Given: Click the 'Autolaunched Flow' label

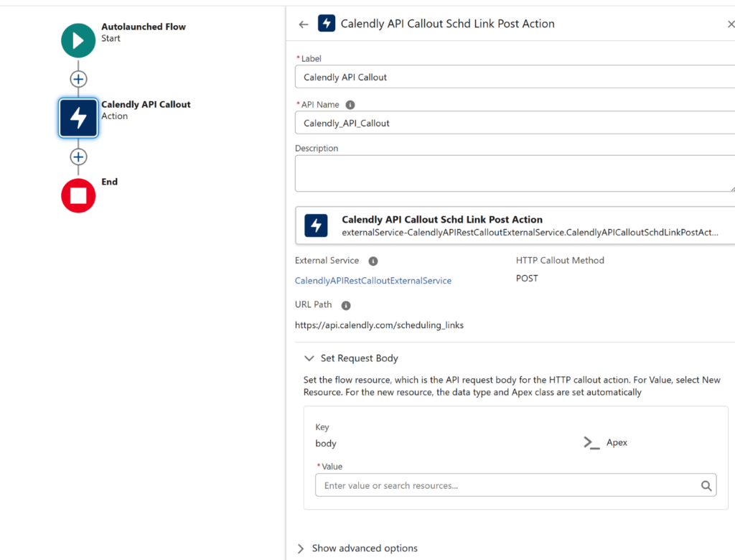Looking at the screenshot, I should pyautogui.click(x=144, y=27).
